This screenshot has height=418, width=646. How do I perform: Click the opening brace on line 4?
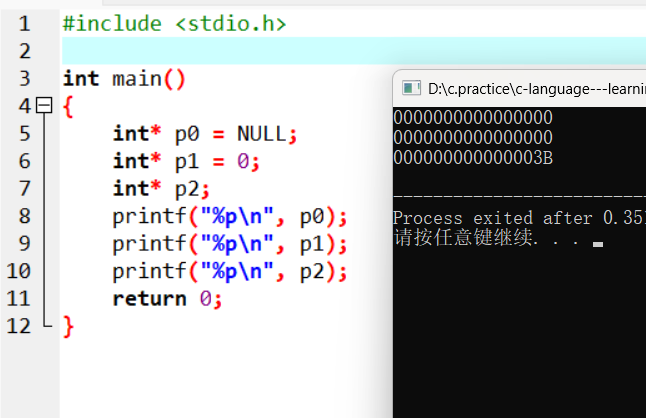[68, 107]
